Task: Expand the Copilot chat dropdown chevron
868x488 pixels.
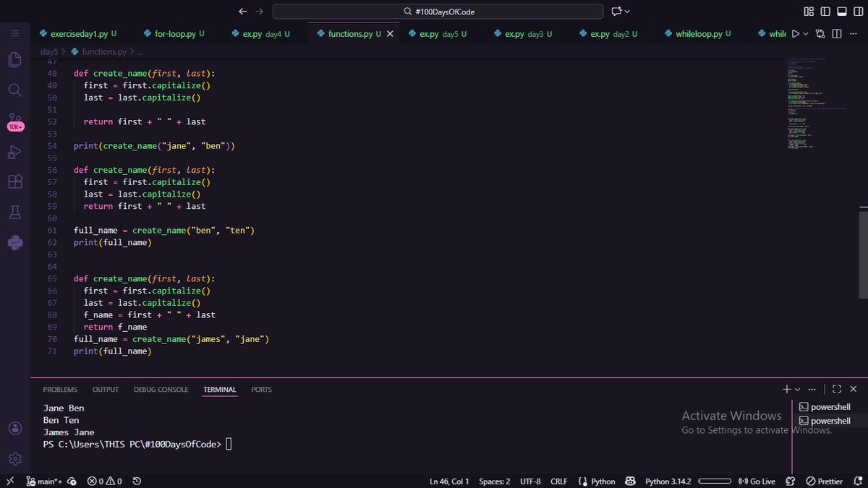Action: [x=626, y=12]
